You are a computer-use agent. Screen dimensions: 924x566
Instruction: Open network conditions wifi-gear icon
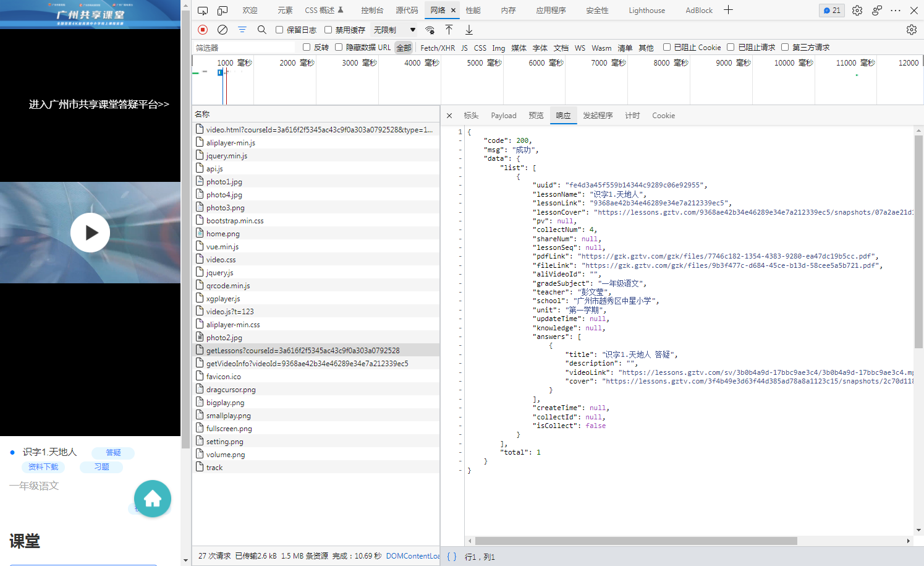click(430, 30)
